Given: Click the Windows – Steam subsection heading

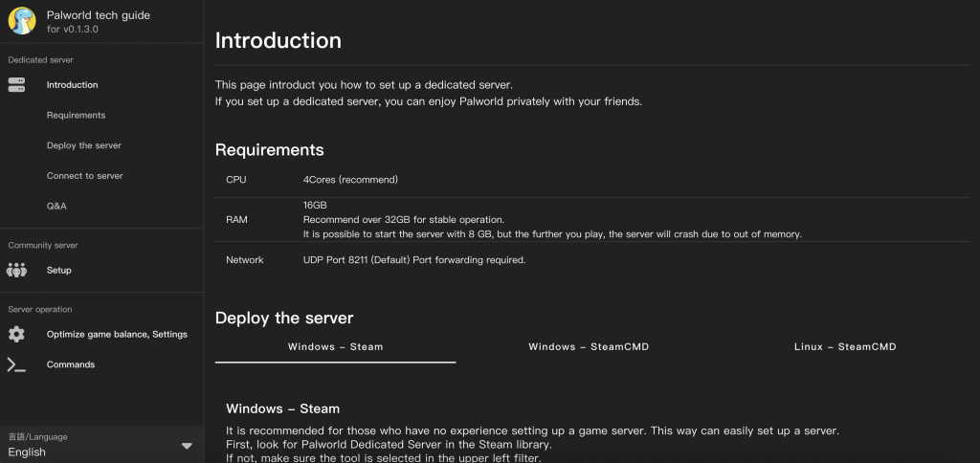Looking at the screenshot, I should point(283,408).
